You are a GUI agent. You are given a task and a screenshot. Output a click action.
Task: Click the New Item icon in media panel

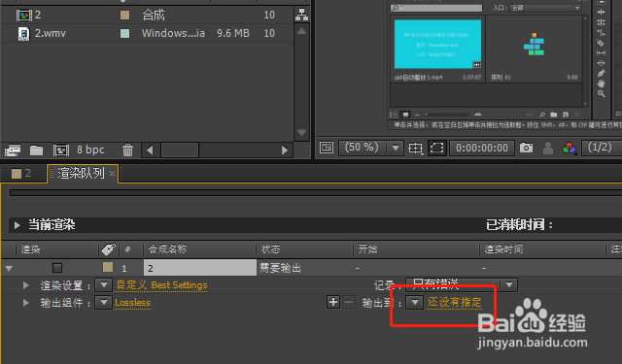566,115
